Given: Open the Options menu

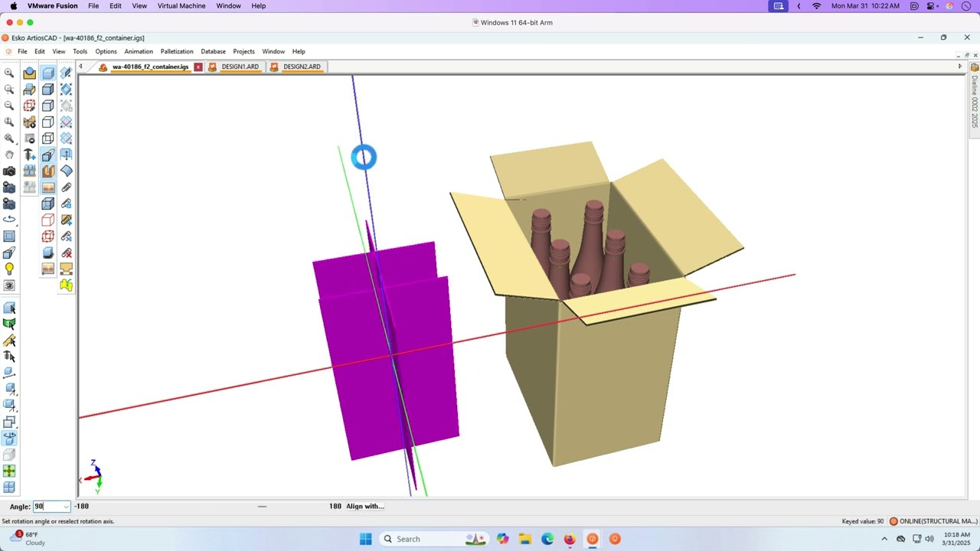Looking at the screenshot, I should [x=106, y=51].
